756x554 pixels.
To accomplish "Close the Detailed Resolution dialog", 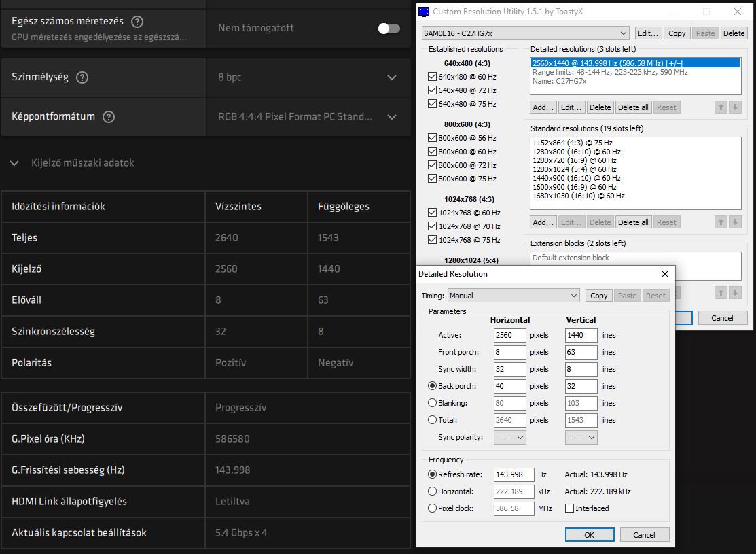I will 665,274.
